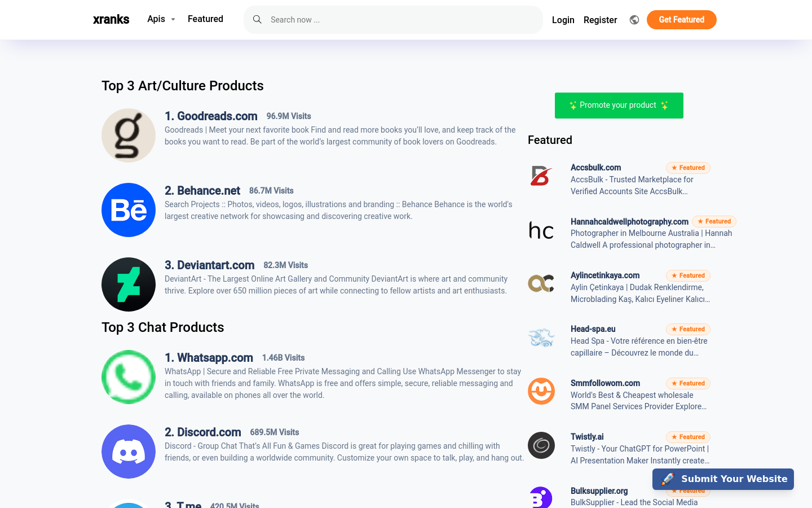Click the WhatsApp description text
Image resolution: width=812 pixels, height=508 pixels.
point(343,383)
